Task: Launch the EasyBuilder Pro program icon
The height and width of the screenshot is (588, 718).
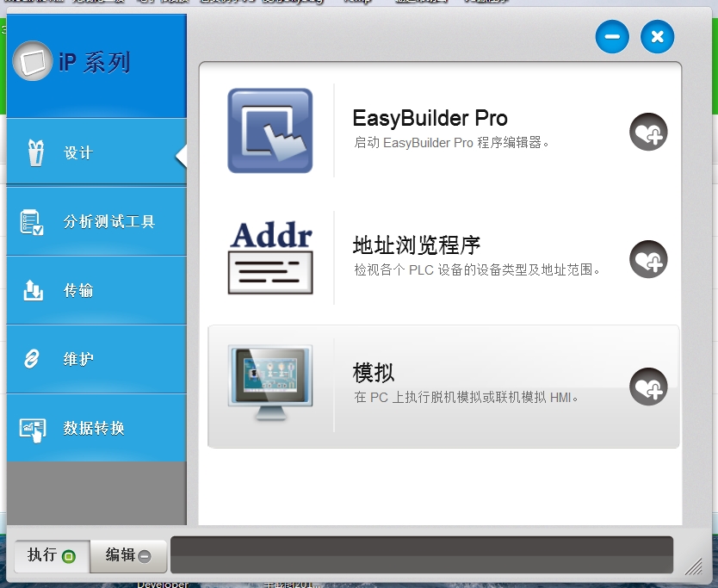Action: 269,130
